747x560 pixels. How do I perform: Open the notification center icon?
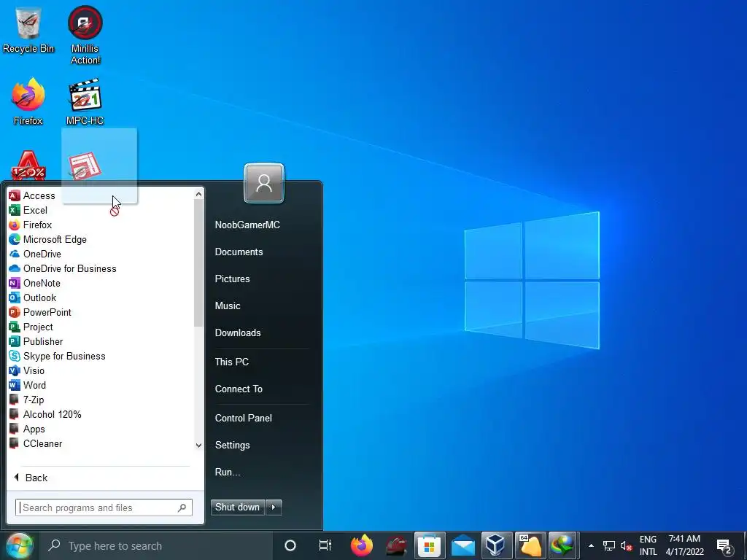click(724, 546)
